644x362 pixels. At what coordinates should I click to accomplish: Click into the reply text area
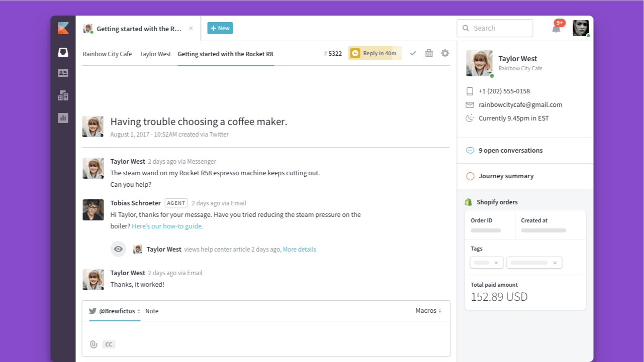(x=266, y=329)
